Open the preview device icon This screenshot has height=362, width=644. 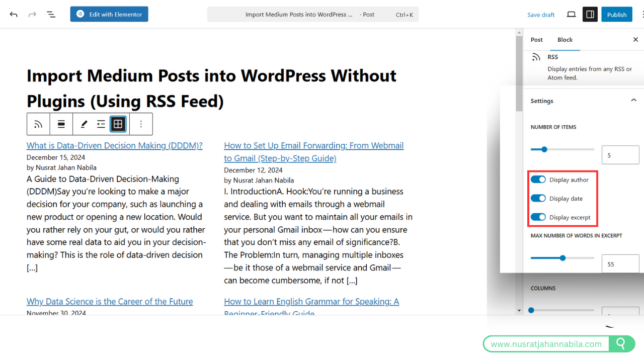(571, 15)
